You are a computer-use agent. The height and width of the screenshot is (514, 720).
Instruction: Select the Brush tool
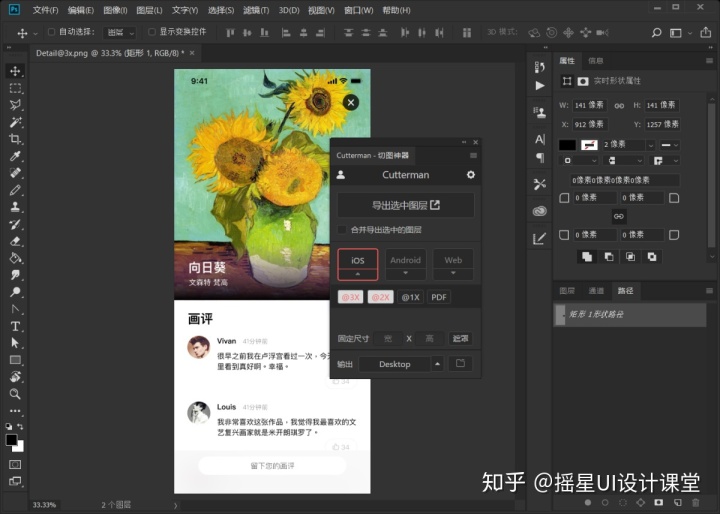click(15, 190)
